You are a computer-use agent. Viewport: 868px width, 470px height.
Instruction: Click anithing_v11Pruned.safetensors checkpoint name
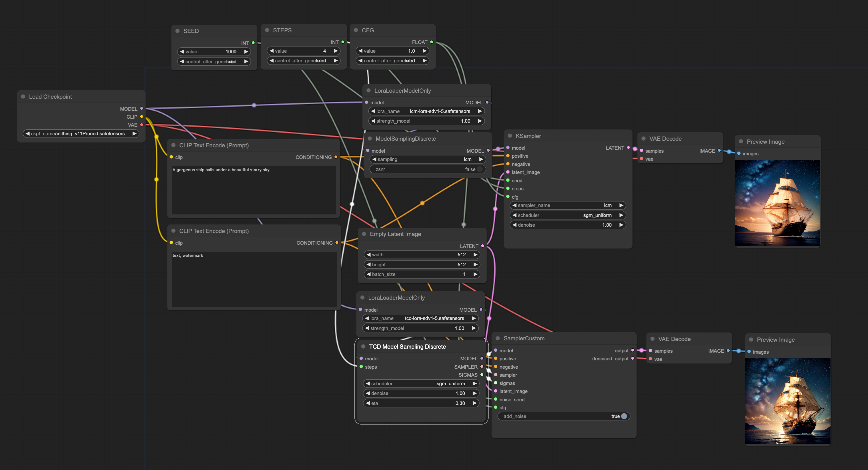point(79,132)
